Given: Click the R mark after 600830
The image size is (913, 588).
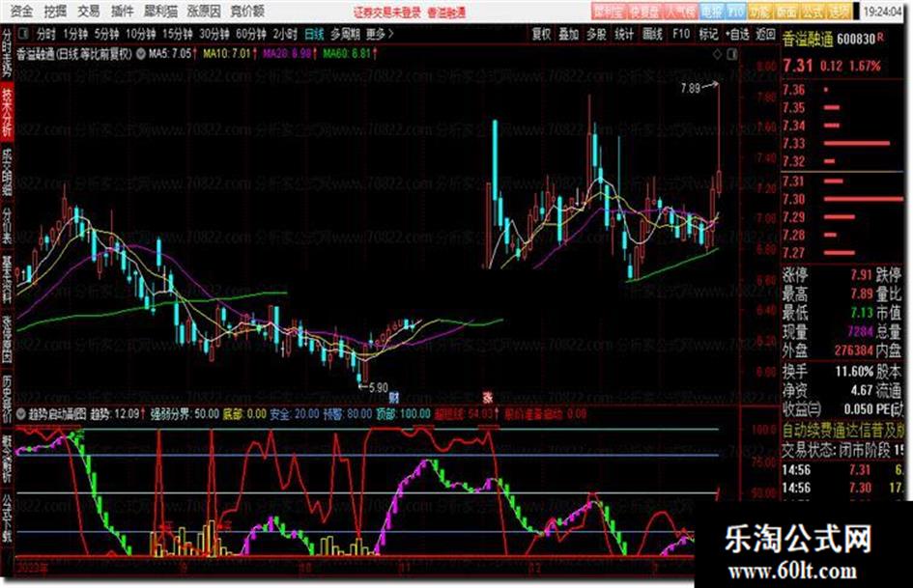Looking at the screenshot, I should [880, 38].
